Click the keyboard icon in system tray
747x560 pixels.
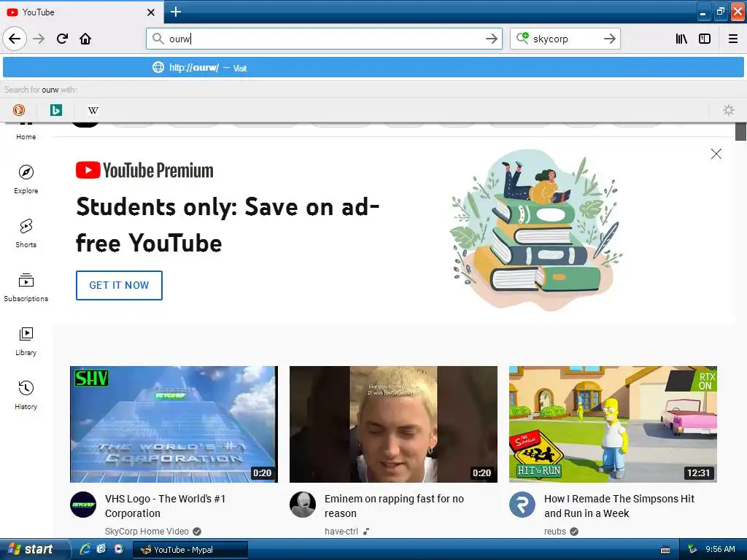[665, 550]
